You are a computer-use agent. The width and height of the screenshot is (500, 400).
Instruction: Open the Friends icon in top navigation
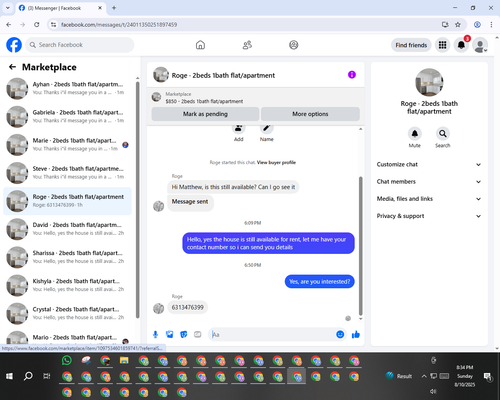pyautogui.click(x=247, y=45)
